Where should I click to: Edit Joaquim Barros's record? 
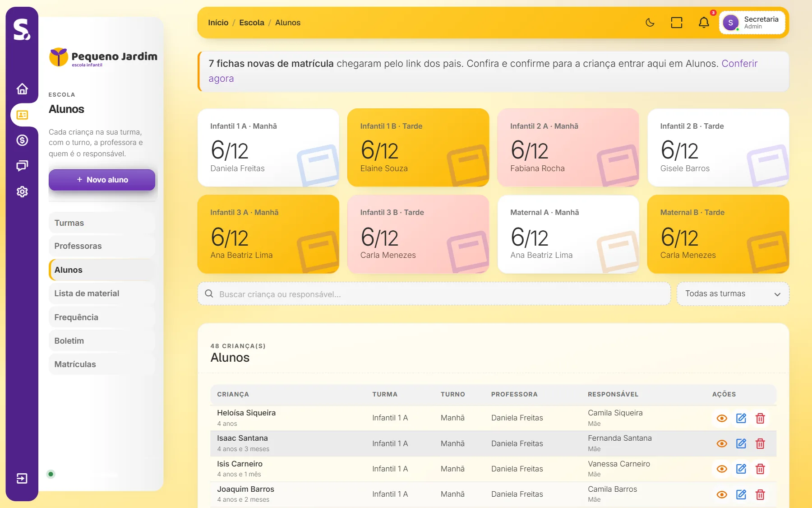741,494
